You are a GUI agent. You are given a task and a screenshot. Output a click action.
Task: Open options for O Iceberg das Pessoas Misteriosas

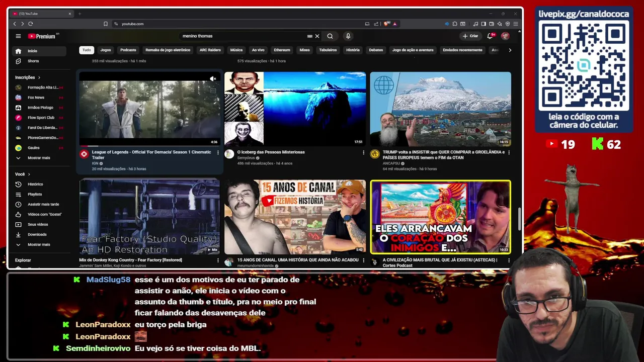[363, 152]
